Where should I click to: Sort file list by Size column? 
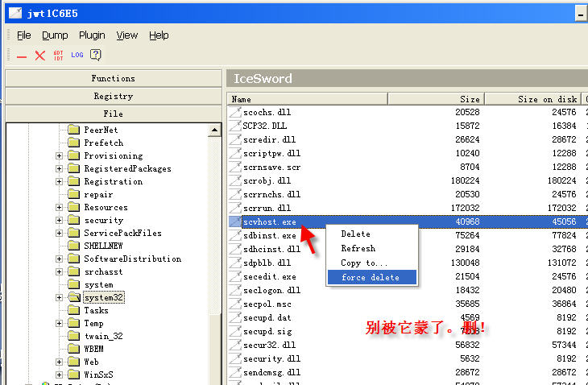pos(436,99)
